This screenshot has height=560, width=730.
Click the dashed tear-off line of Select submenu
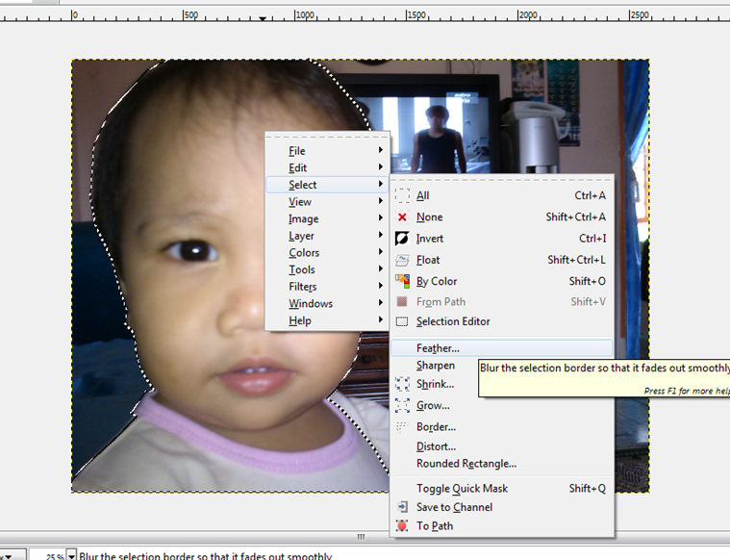(502, 179)
